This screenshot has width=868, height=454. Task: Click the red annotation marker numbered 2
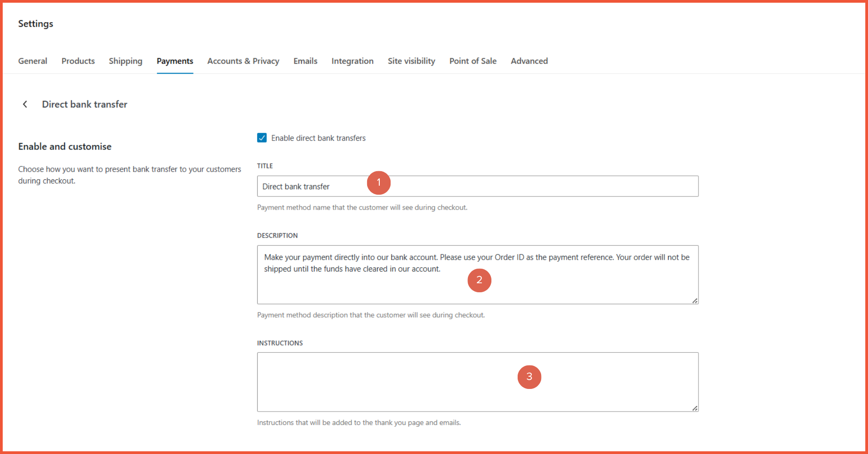(x=479, y=281)
